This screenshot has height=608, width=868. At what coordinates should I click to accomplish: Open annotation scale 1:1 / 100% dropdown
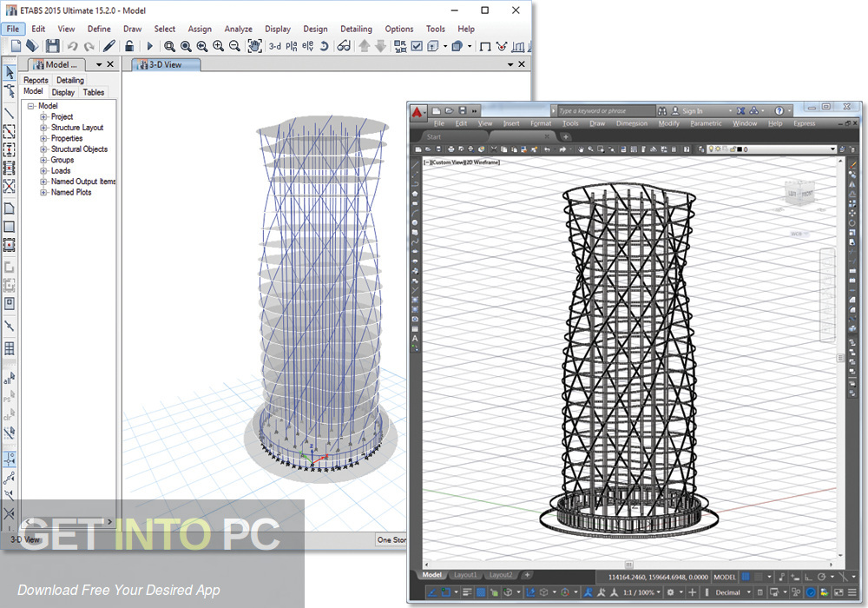tap(641, 592)
